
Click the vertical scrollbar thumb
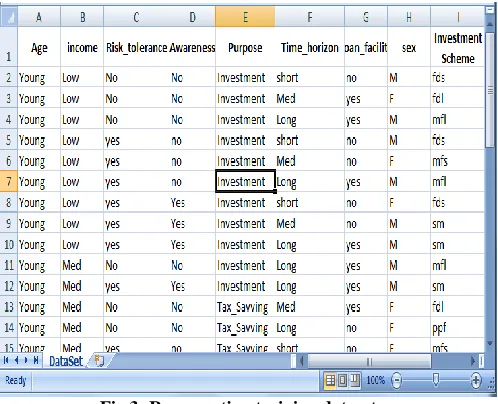tap(490, 90)
